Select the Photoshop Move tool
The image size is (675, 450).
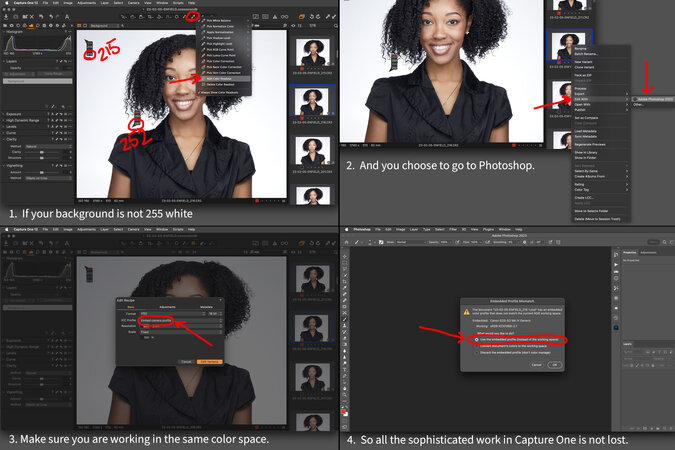(x=345, y=257)
